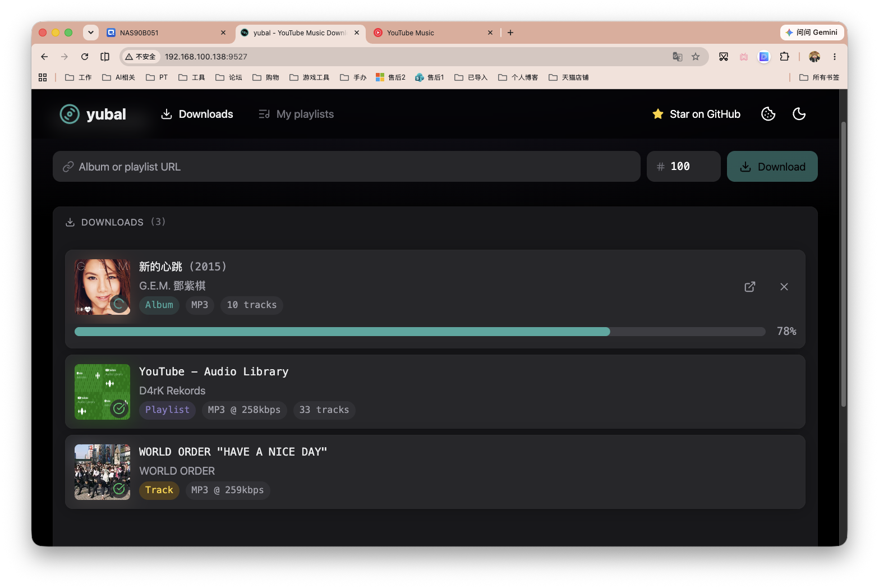Viewport: 879px width, 588px height.
Task: Open external link for 新的心跳 album
Action: pyautogui.click(x=750, y=287)
